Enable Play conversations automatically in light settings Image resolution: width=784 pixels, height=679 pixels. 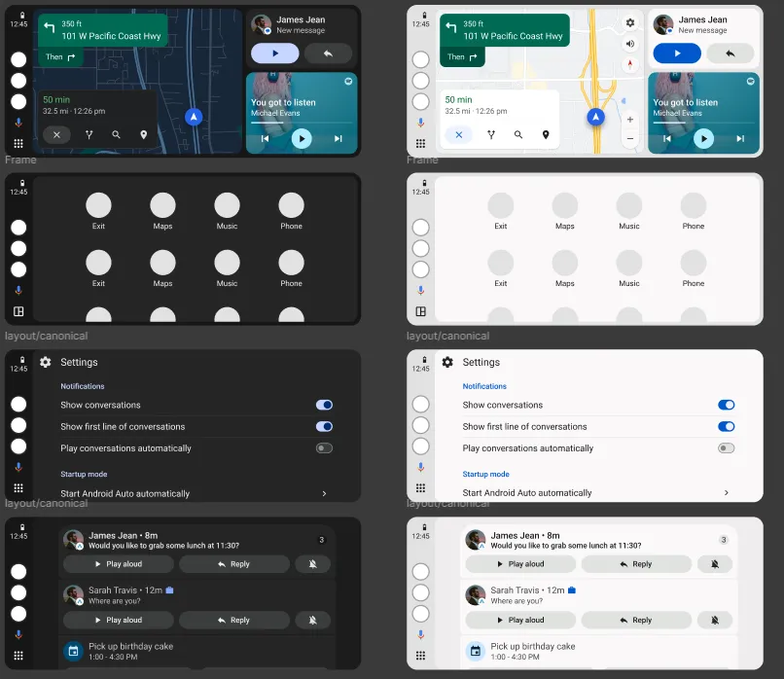(726, 448)
